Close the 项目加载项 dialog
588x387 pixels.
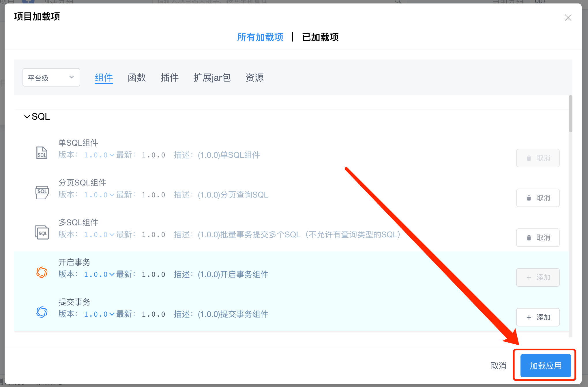click(x=568, y=18)
